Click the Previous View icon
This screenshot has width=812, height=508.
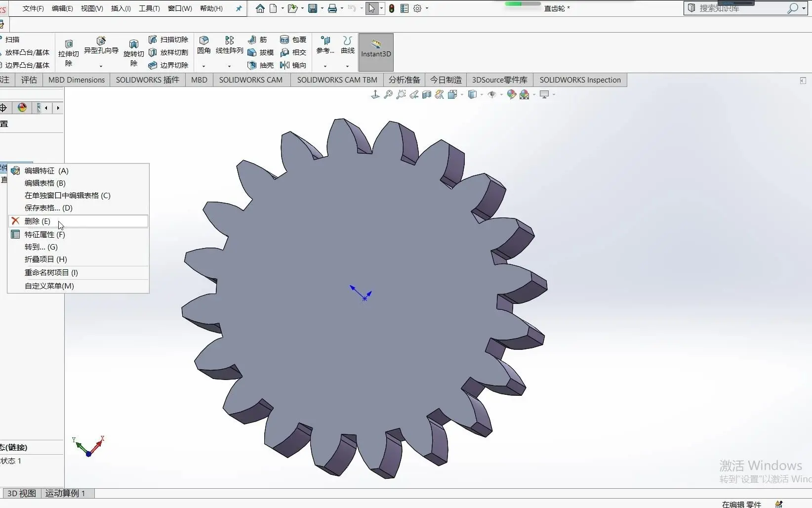click(414, 94)
